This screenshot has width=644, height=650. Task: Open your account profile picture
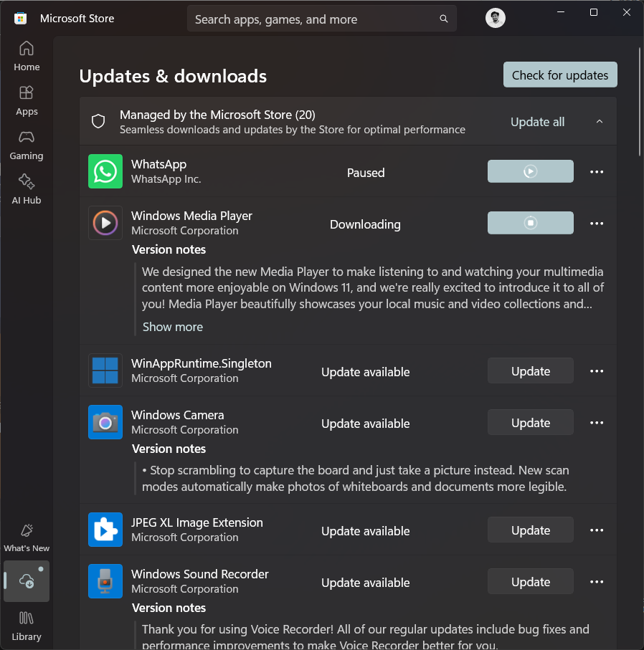click(x=495, y=18)
